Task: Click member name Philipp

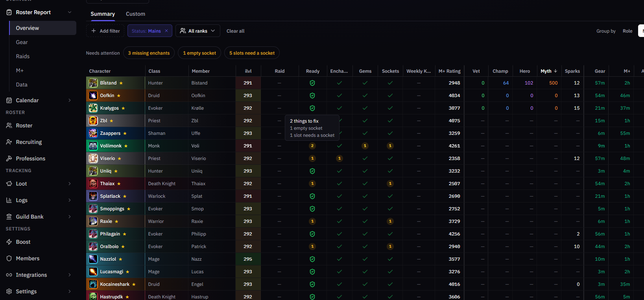Action: pos(199,234)
